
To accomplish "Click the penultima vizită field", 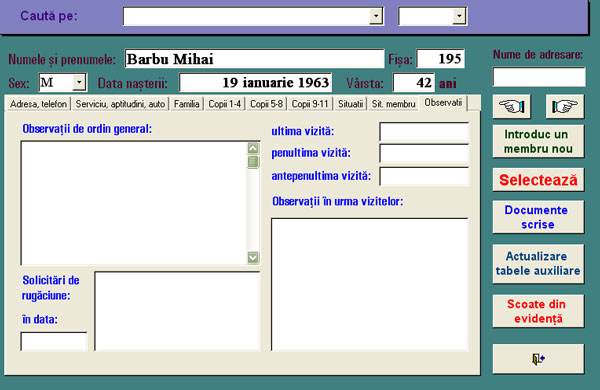I will [424, 153].
